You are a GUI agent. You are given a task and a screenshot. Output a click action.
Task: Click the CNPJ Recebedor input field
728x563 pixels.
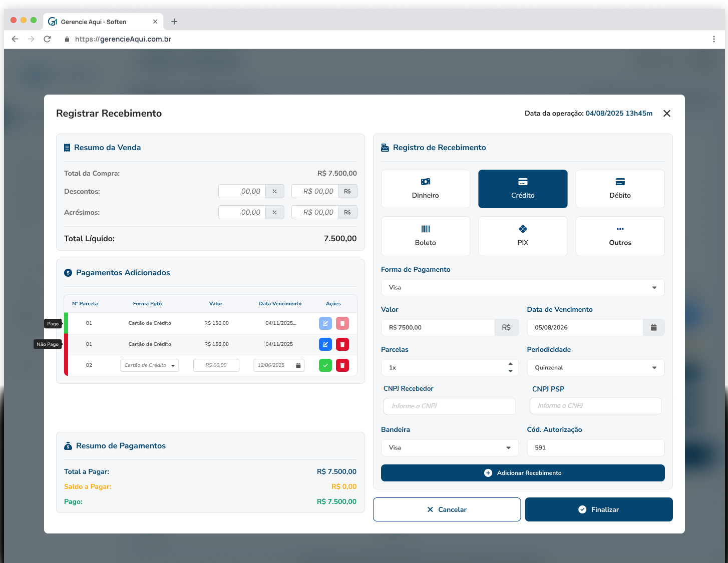point(449,406)
